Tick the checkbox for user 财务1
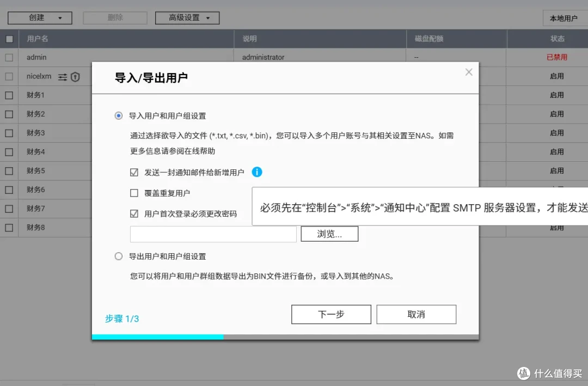Screen dimensions: 588x386 point(9,95)
